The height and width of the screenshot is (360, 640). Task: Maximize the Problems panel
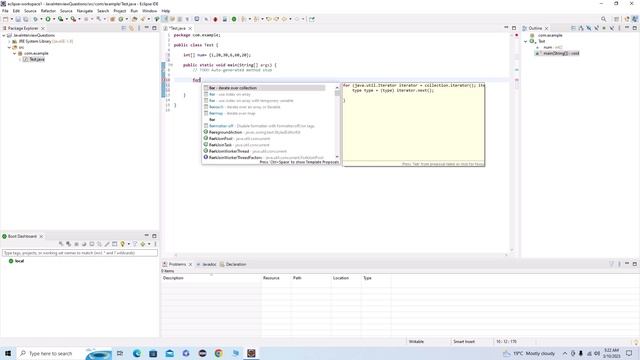click(x=635, y=264)
